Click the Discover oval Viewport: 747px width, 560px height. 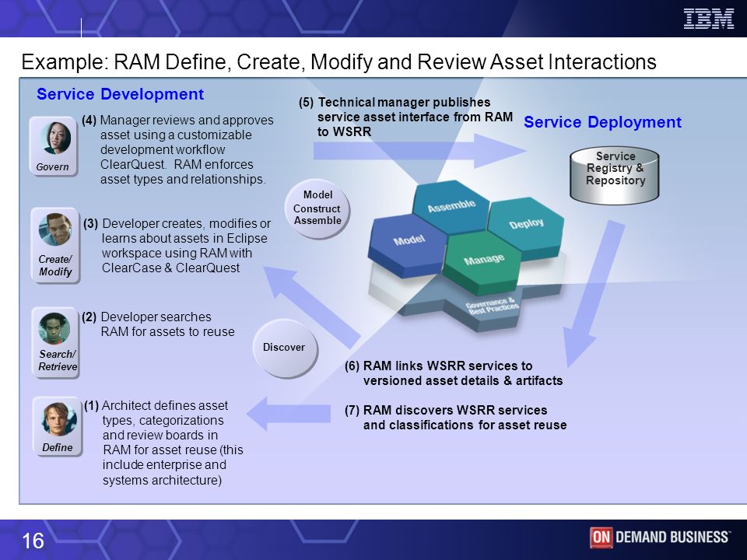coord(285,348)
